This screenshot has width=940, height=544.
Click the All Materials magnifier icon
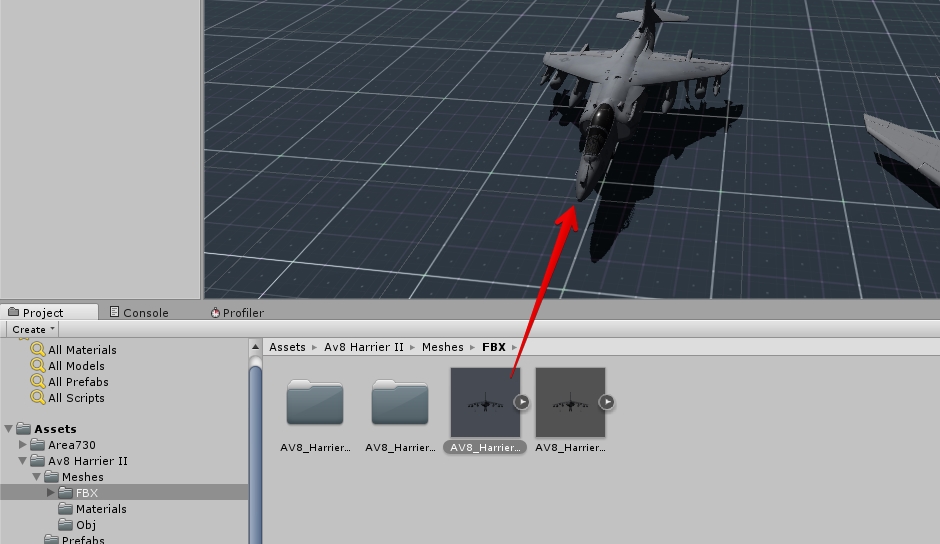(38, 349)
